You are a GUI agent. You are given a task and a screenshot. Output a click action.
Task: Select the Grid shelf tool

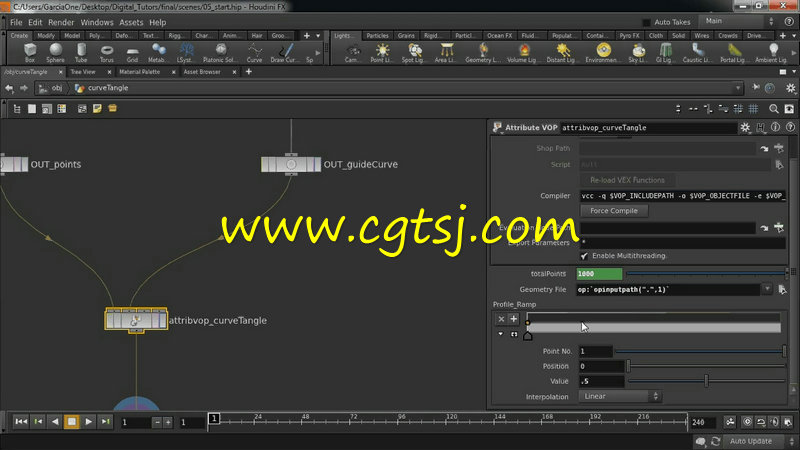(x=132, y=53)
